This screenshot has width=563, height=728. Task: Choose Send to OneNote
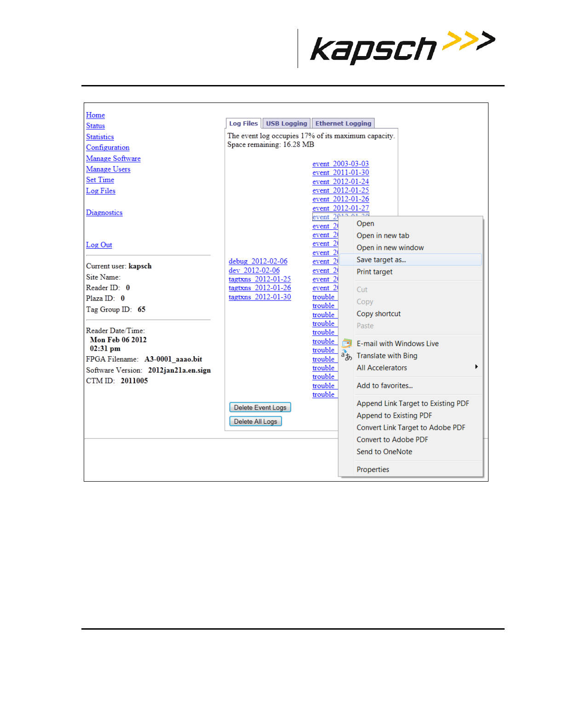coord(384,451)
